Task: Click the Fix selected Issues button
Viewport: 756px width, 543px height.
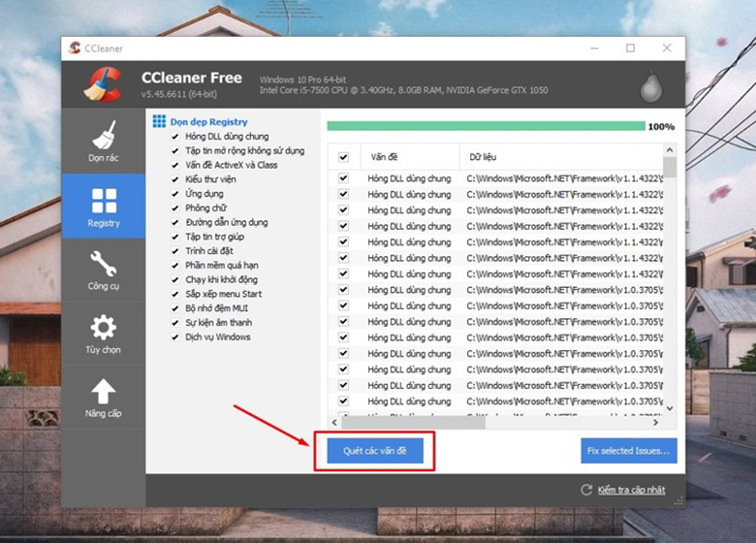Action: point(628,452)
